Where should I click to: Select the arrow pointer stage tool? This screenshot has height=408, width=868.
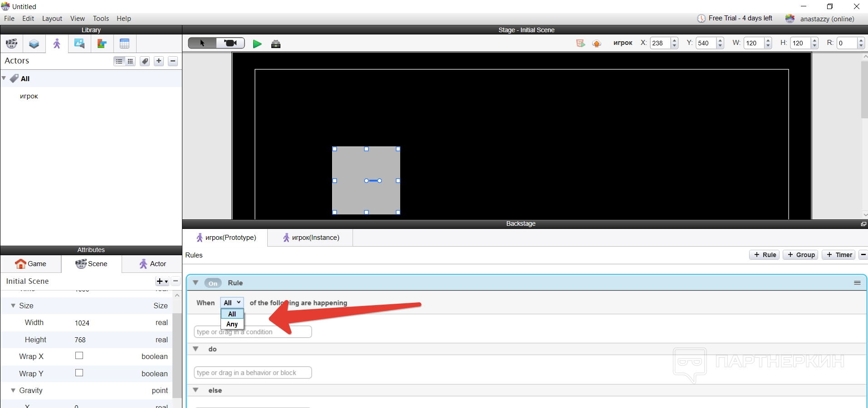coord(202,43)
